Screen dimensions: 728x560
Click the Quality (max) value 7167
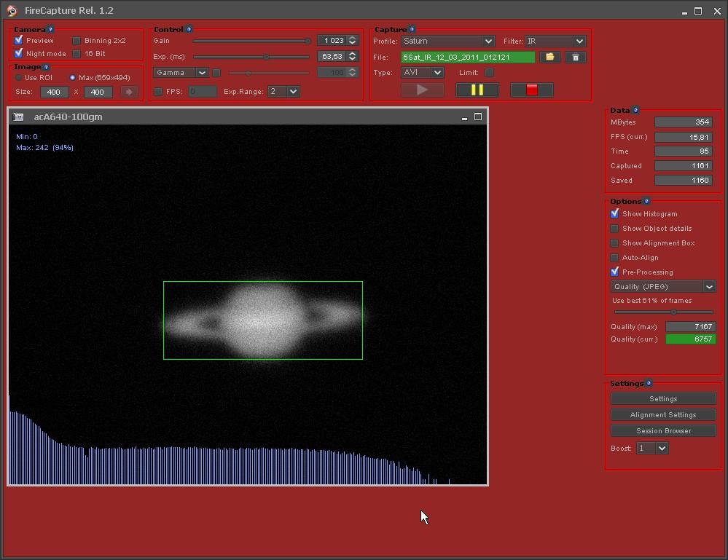690,327
